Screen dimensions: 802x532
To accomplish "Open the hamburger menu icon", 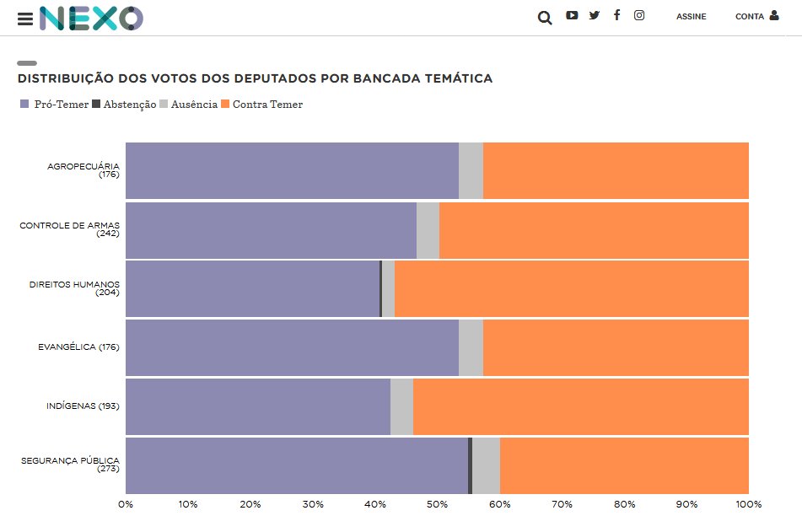I will tap(25, 19).
